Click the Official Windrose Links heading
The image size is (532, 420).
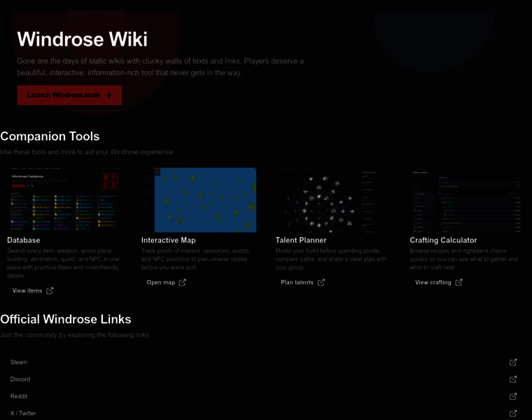66,319
